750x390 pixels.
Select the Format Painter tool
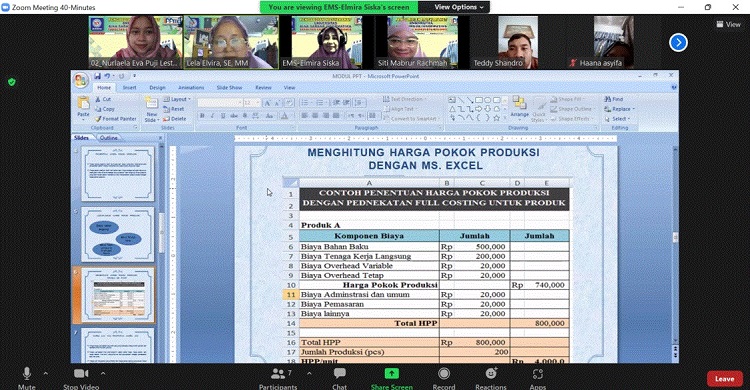click(x=116, y=118)
